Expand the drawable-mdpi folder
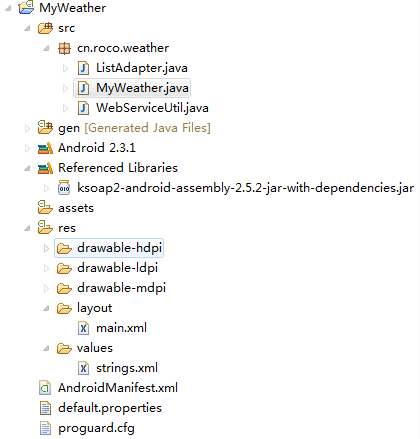Viewport: 420px width, 439px height. [46, 288]
